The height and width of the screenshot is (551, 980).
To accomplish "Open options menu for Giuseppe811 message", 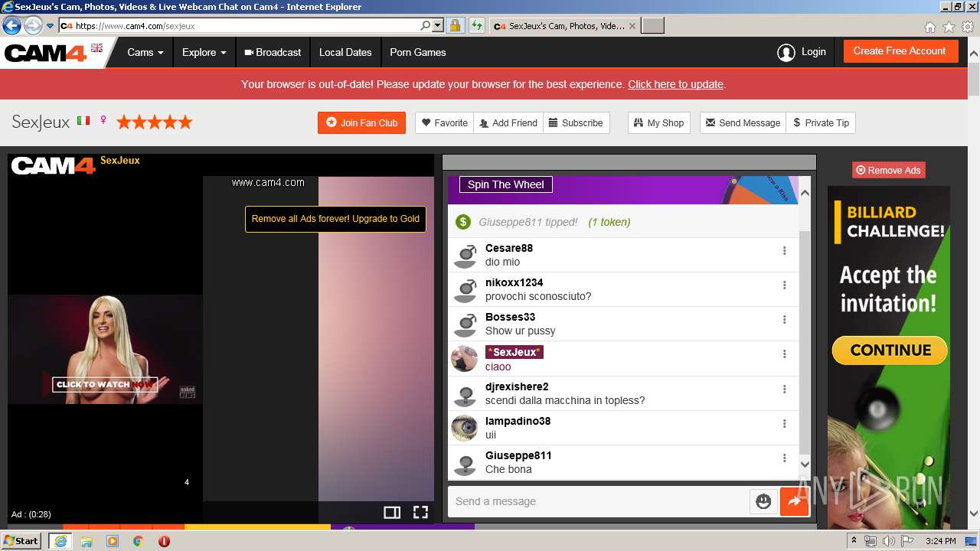I will [784, 458].
